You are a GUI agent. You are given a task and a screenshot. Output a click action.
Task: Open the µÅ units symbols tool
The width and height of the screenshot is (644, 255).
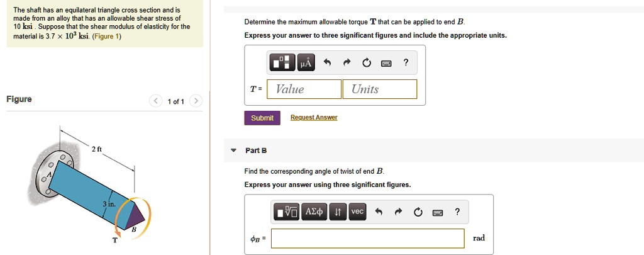tap(306, 62)
